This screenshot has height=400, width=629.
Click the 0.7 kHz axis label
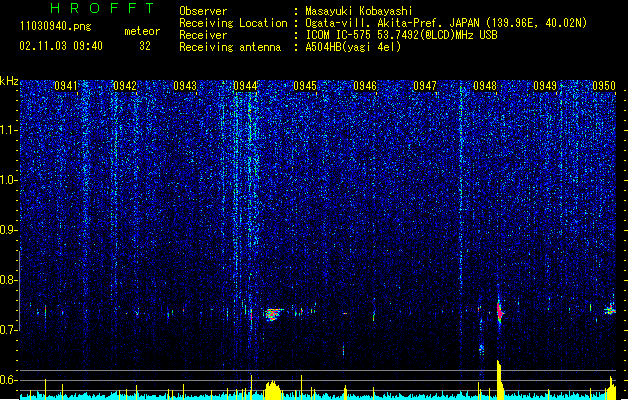pyautogui.click(x=9, y=330)
